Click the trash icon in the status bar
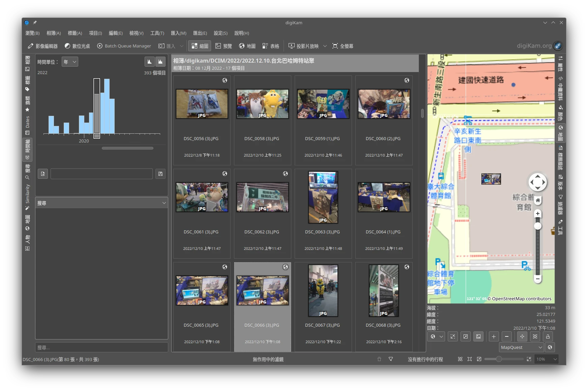Viewport: 588px width, 391px height. [x=379, y=359]
